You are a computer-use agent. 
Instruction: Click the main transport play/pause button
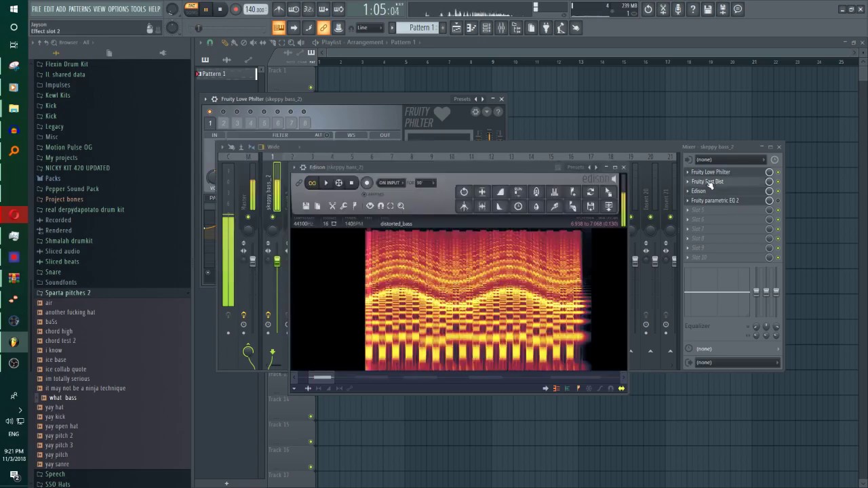coord(205,9)
